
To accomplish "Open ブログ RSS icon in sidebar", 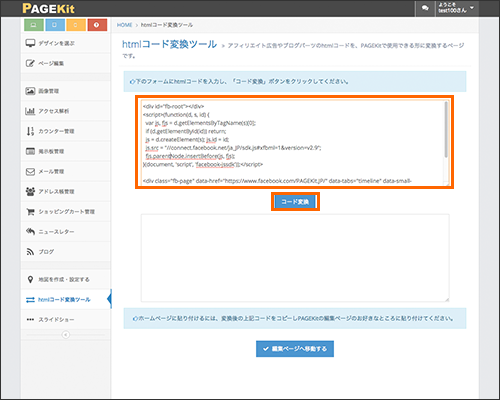I will 30,252.
